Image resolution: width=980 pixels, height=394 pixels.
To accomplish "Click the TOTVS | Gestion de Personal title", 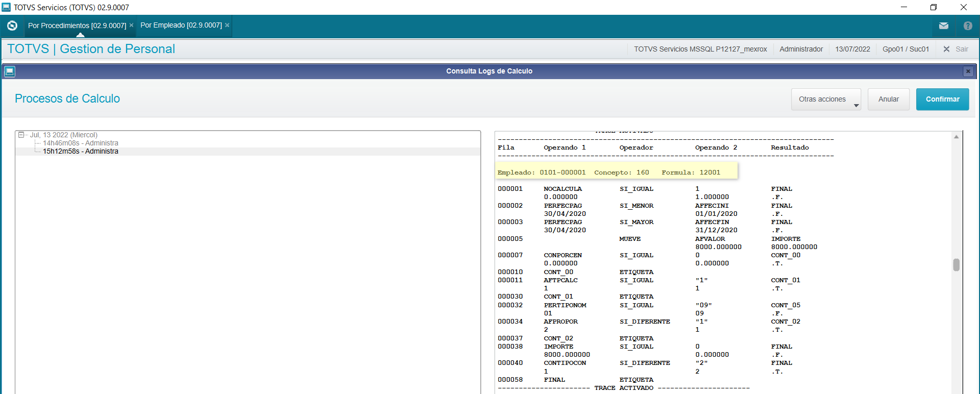I will coord(91,49).
